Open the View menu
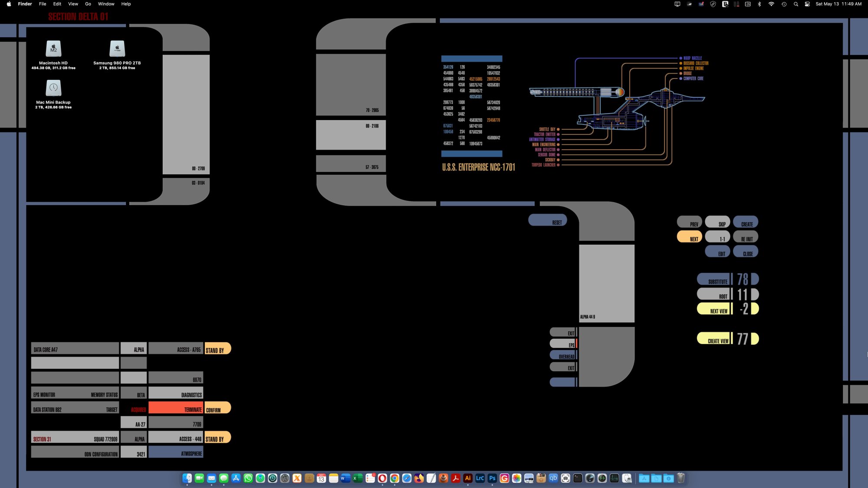The height and width of the screenshot is (488, 868). [x=73, y=4]
